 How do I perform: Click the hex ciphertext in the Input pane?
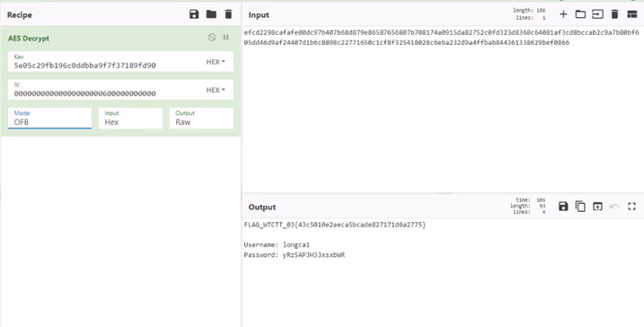[441, 38]
